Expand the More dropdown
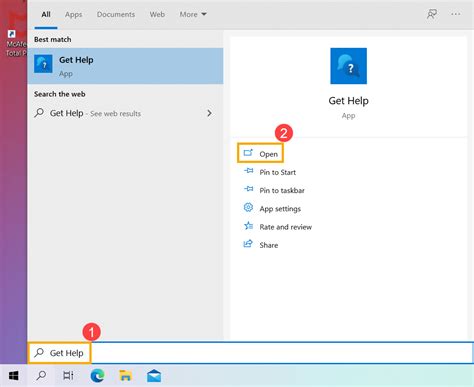The width and height of the screenshot is (474, 387). tap(193, 15)
